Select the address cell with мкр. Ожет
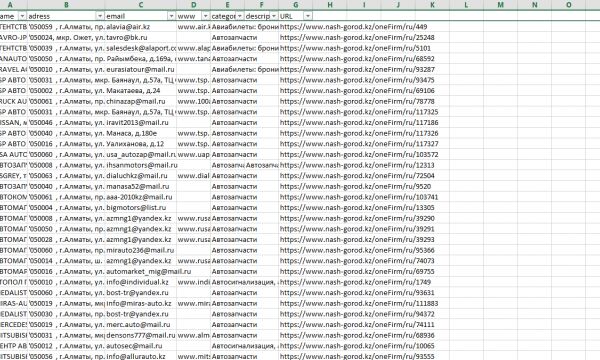This screenshot has width=600, height=360. tap(66, 37)
